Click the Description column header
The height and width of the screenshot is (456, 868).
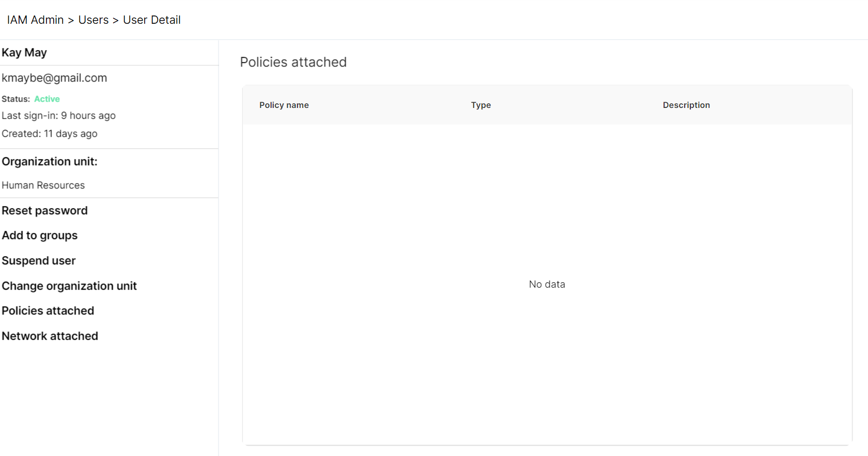point(686,105)
